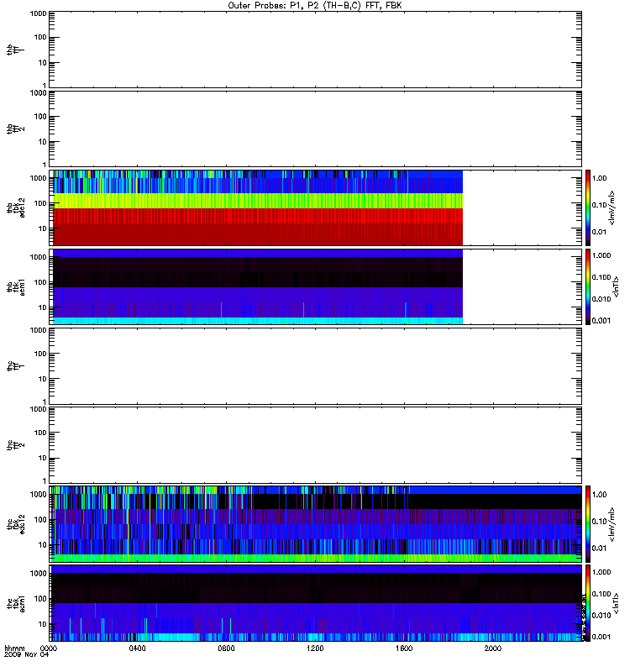Click inside the empty thb fff 2 panel
The height and width of the screenshot is (672, 630).
(x=315, y=129)
